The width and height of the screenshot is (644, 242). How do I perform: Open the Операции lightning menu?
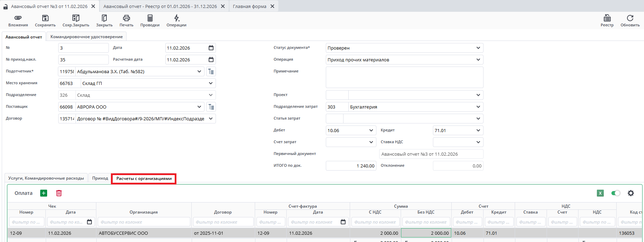pyautogui.click(x=176, y=18)
